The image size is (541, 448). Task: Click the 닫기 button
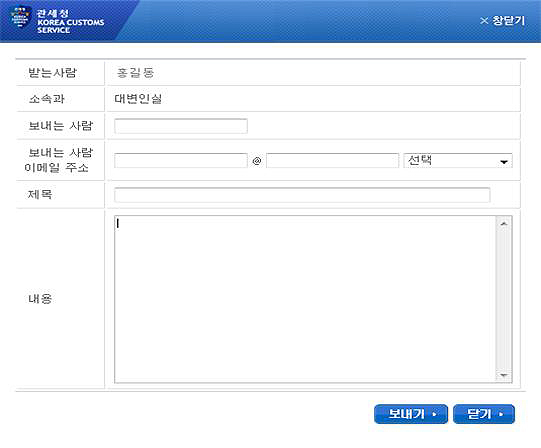[x=484, y=414]
